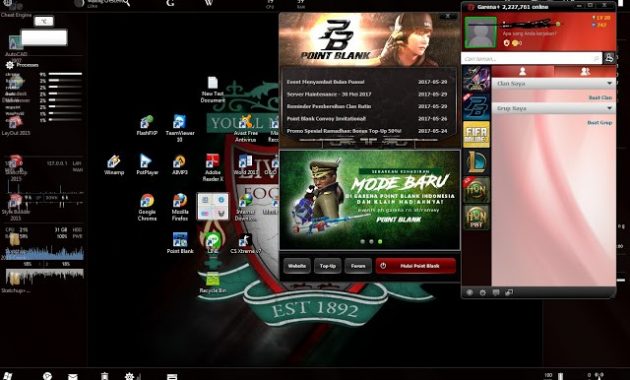Launch Mozilla Firefox from the desktop

click(180, 207)
